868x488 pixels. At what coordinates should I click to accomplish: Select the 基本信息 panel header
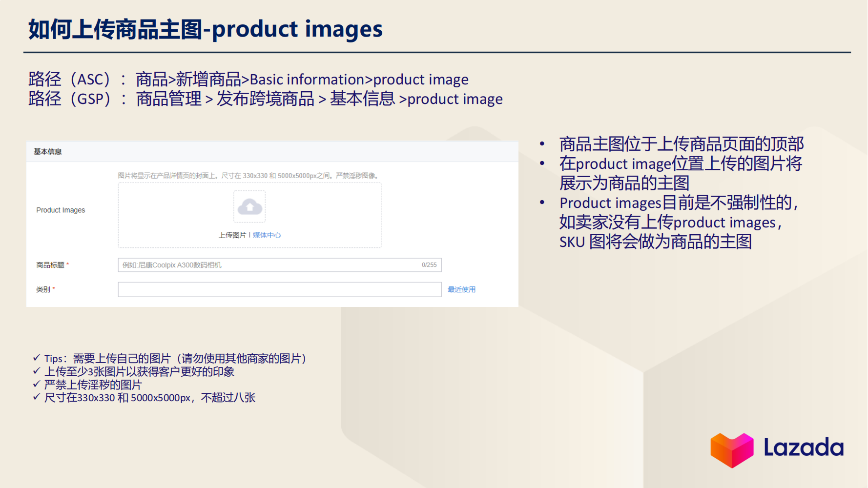[x=47, y=151]
